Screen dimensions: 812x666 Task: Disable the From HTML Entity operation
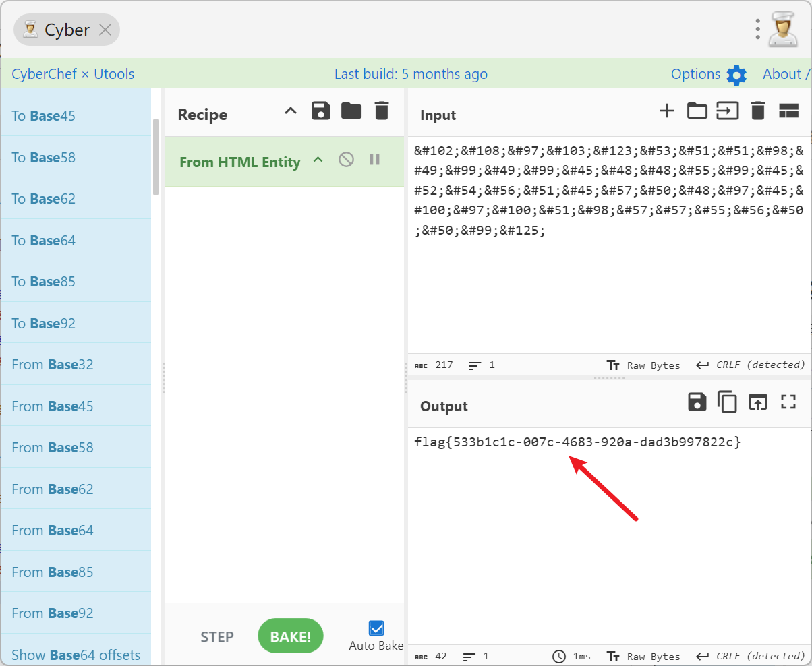(x=346, y=160)
